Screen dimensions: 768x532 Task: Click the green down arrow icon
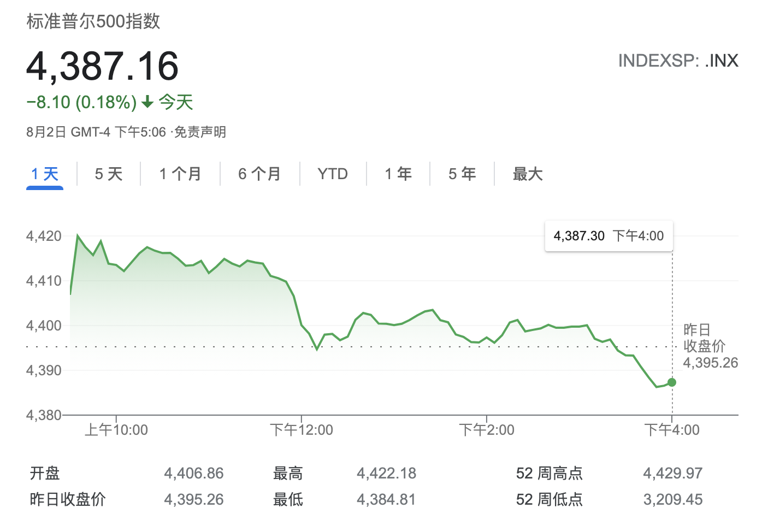pyautogui.click(x=147, y=102)
